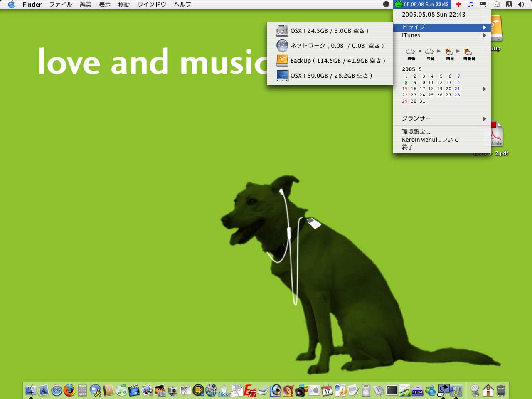Expand the calendar submenu arrow
532x399 pixels.
(484, 89)
